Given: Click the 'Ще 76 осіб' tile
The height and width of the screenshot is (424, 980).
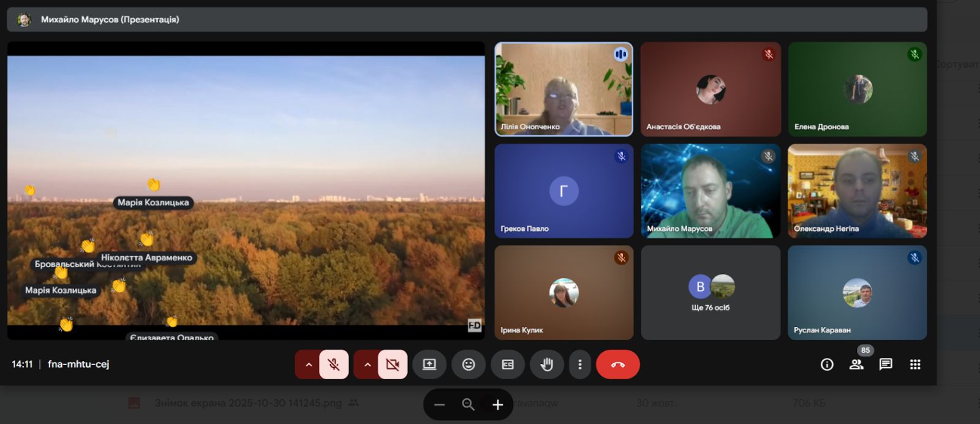Looking at the screenshot, I should coord(710,293).
